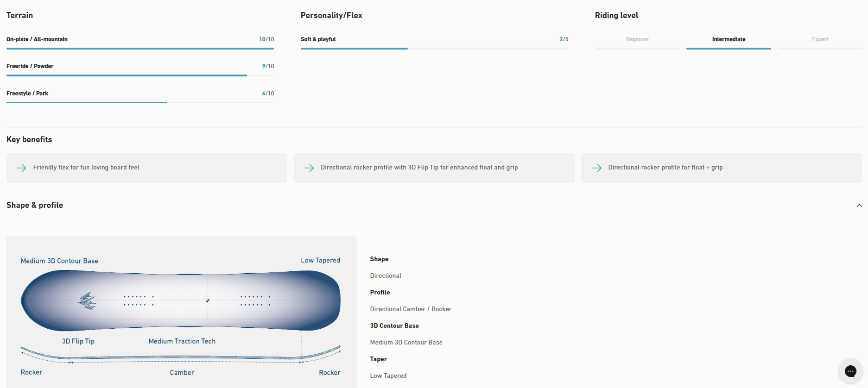Click the On-piste / All-mountain rating bar
This screenshot has height=388, width=868.
pos(140,48)
